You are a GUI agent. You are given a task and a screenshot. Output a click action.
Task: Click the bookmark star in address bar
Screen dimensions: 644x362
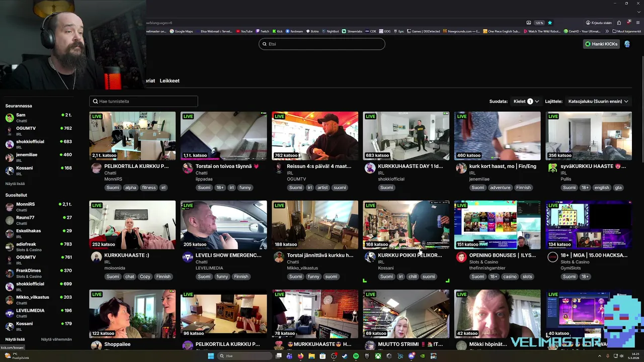550,23
